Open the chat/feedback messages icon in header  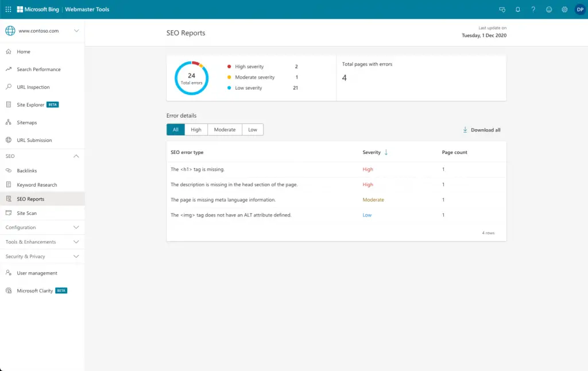502,9
